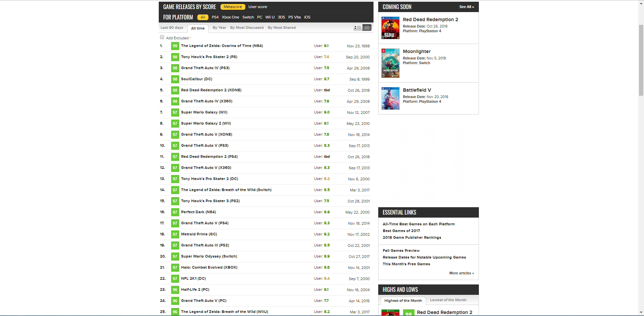644x316 pixels.
Task: Open Grand Theft Auto V (XONE)
Action: [206, 134]
